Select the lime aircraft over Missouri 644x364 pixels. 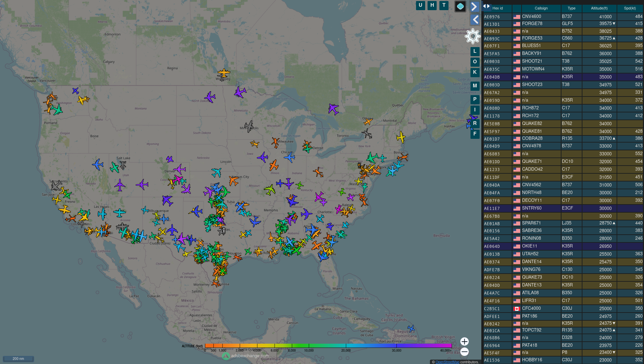[270, 190]
